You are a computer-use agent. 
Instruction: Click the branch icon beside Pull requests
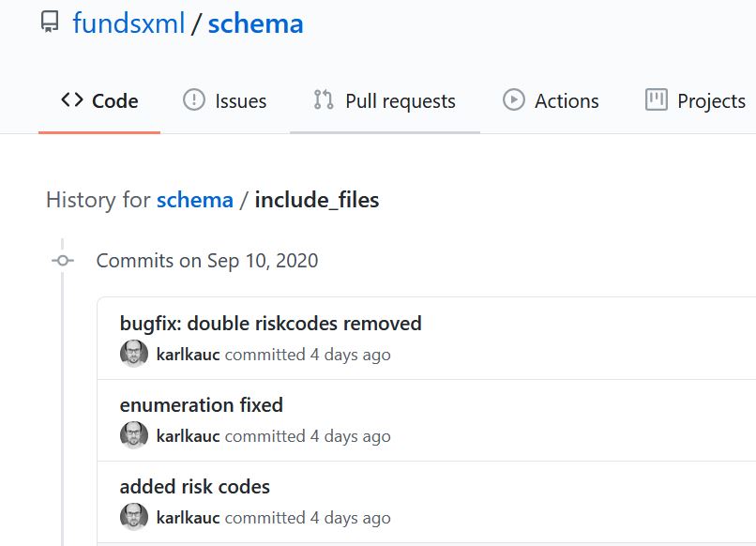click(323, 99)
